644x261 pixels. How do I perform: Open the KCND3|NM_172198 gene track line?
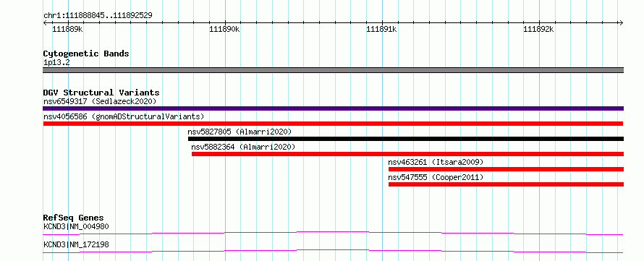pos(333,251)
